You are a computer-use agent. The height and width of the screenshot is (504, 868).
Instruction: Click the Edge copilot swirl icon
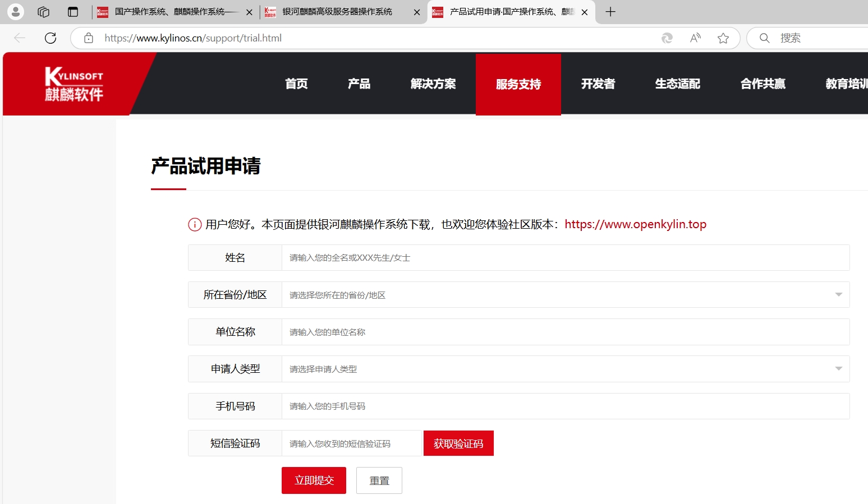pyautogui.click(x=667, y=38)
